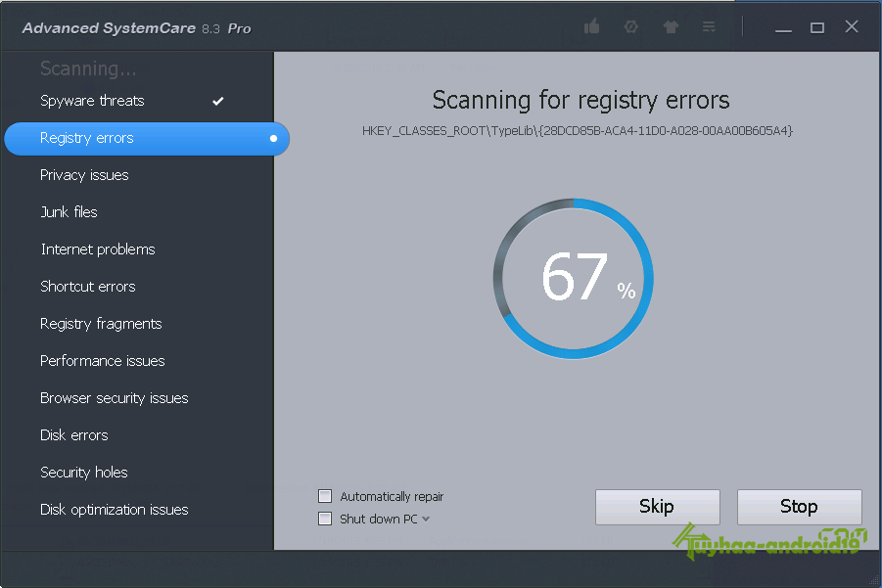
Task: Click the Spyware threats checkmark
Action: tap(218, 101)
